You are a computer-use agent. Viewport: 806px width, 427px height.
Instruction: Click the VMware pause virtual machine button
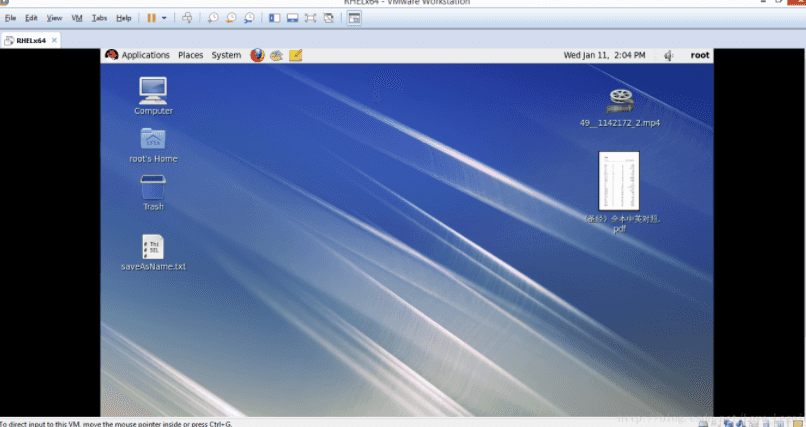pyautogui.click(x=152, y=18)
